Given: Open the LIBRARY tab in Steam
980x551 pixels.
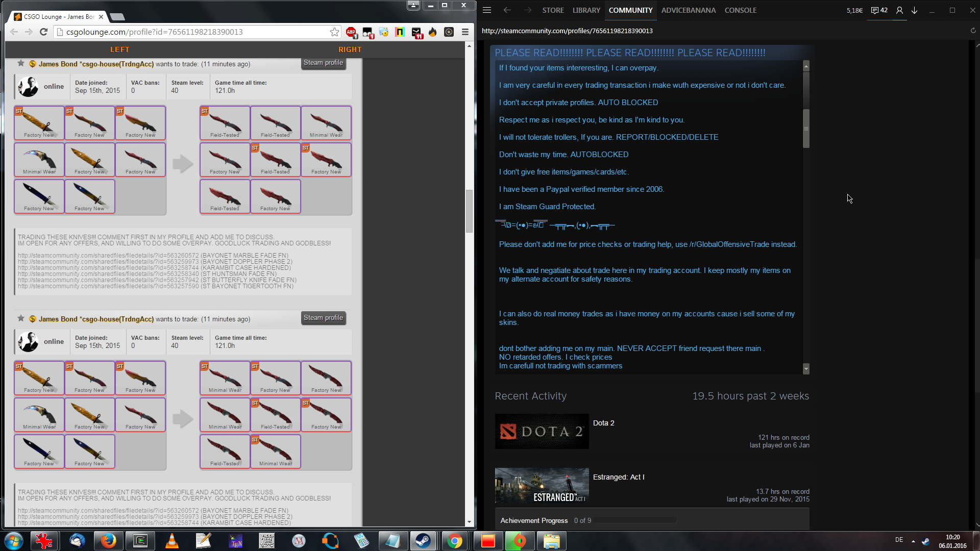Looking at the screenshot, I should pos(586,10).
